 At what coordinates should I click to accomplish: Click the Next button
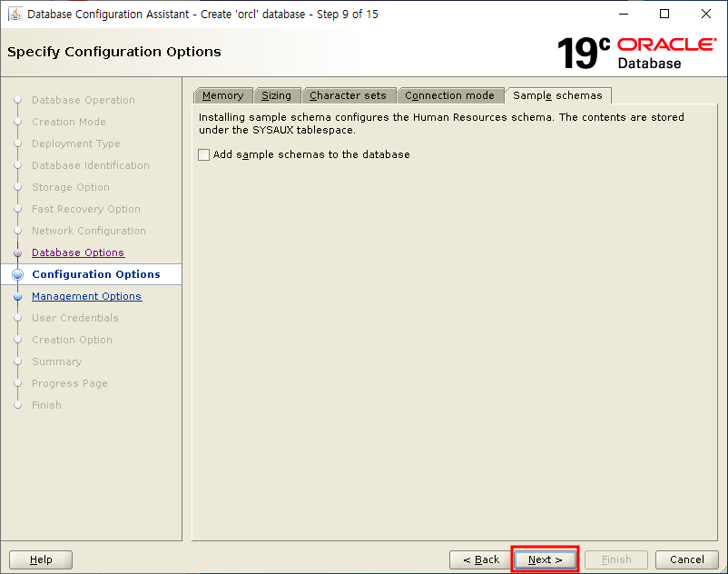coord(545,559)
